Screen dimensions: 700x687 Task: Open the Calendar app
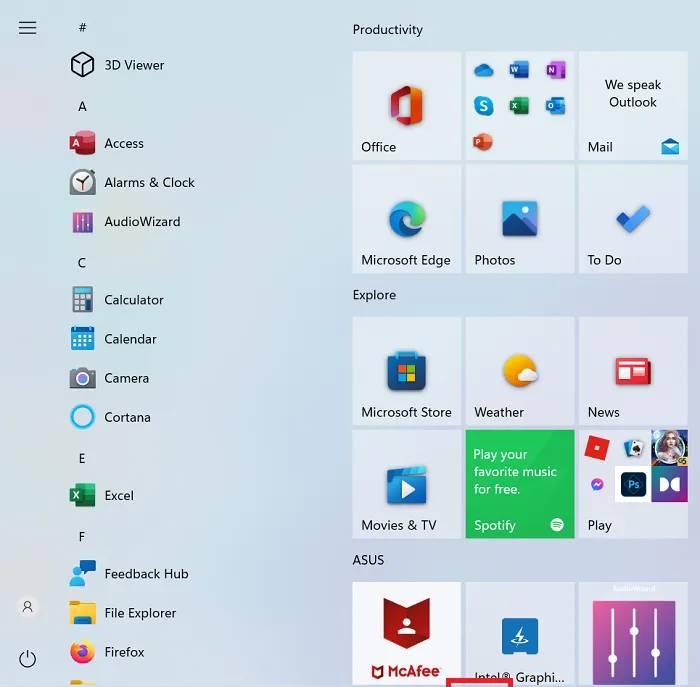[x=113, y=339]
